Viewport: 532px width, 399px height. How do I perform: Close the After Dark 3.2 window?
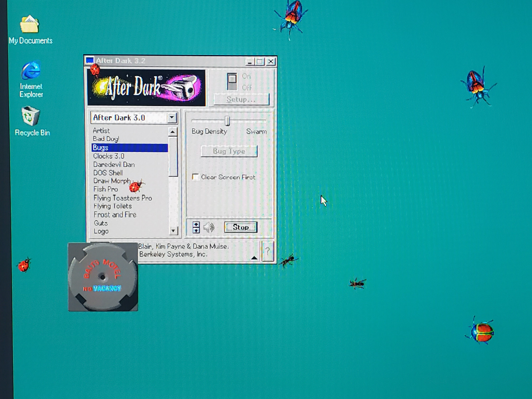tap(271, 62)
